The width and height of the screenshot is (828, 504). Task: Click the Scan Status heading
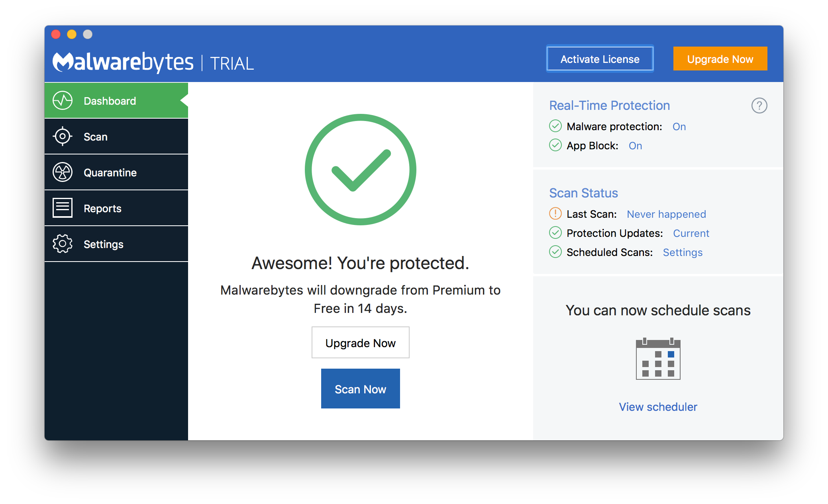[583, 193]
